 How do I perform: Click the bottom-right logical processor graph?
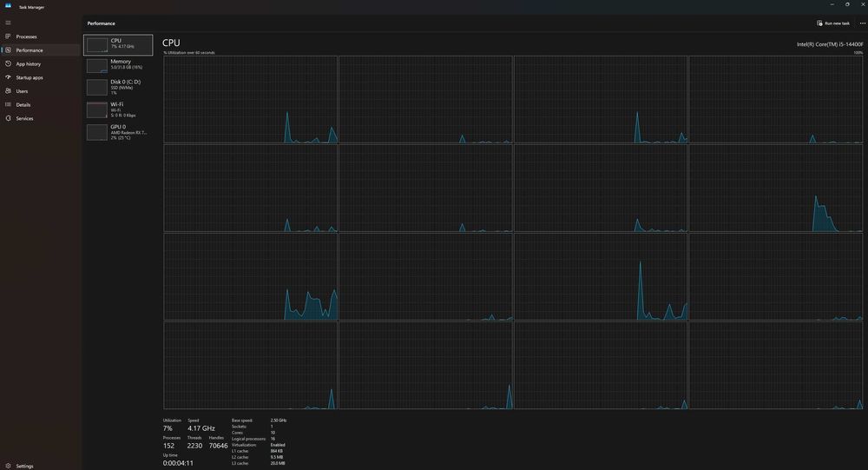point(775,365)
